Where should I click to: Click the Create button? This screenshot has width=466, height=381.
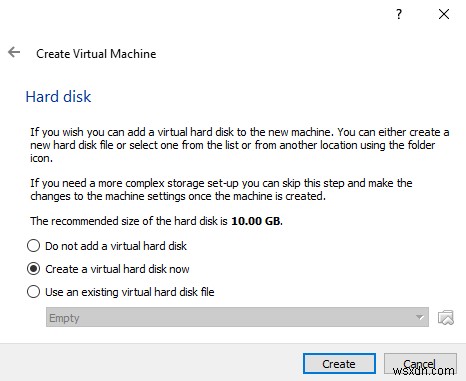tap(339, 364)
